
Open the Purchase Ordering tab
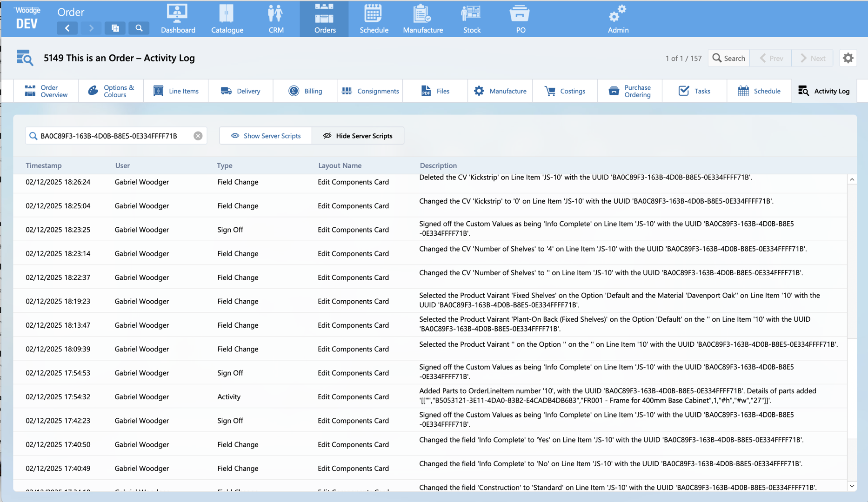click(630, 91)
